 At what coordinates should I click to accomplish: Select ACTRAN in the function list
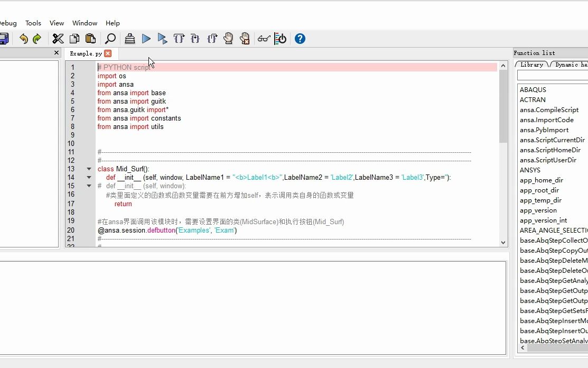[533, 100]
